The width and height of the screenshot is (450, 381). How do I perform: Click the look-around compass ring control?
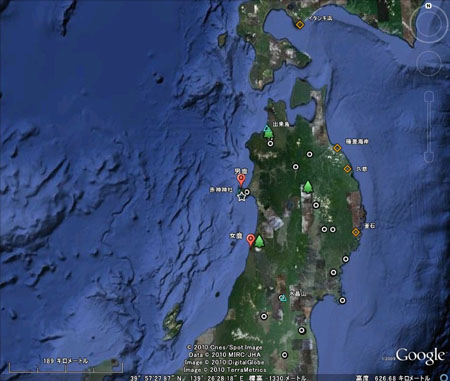coord(428,23)
